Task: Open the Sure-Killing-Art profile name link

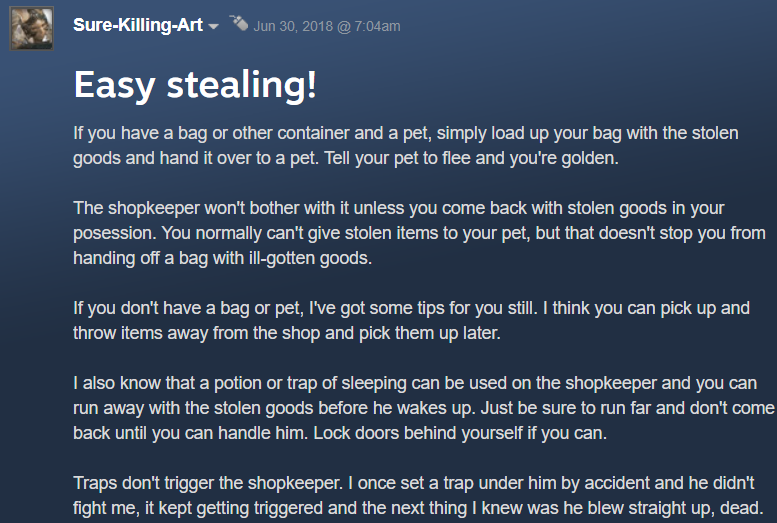Action: pos(138,25)
